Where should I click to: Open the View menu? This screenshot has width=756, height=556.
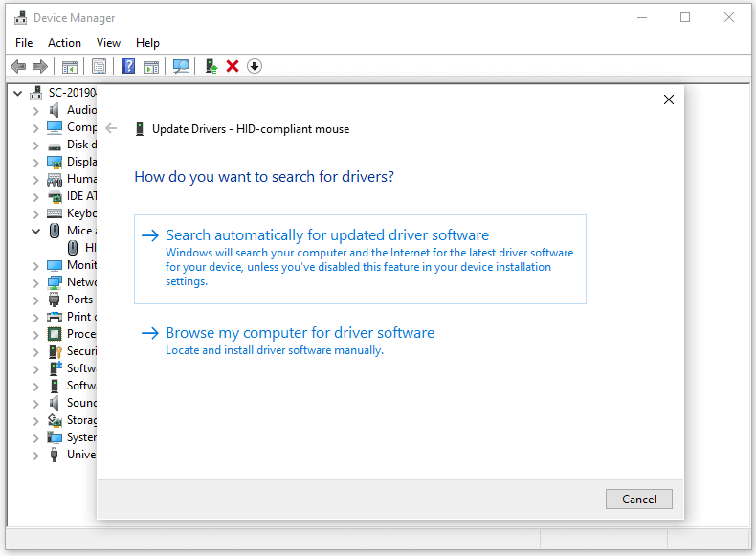click(108, 43)
